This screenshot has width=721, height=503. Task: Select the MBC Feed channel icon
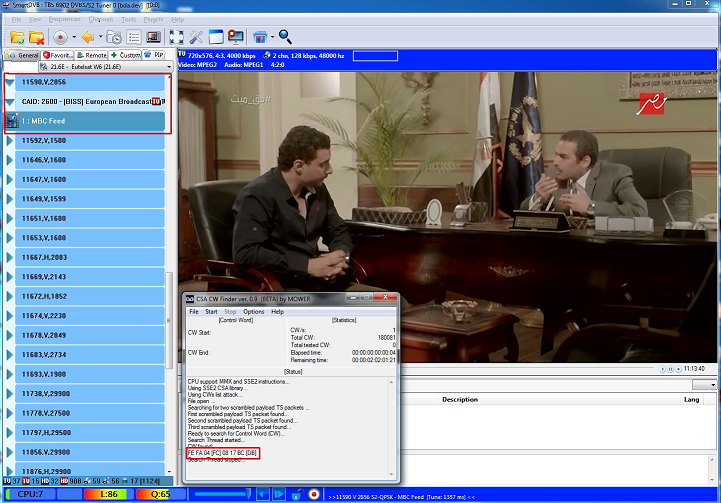pos(11,121)
